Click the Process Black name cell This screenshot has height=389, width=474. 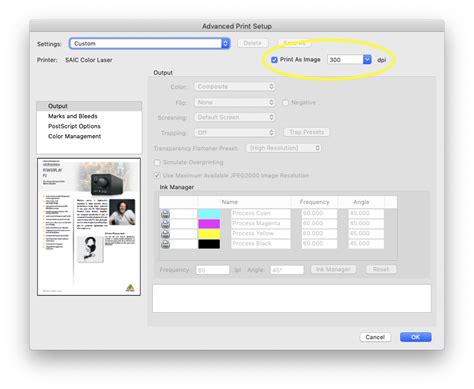[x=261, y=244]
